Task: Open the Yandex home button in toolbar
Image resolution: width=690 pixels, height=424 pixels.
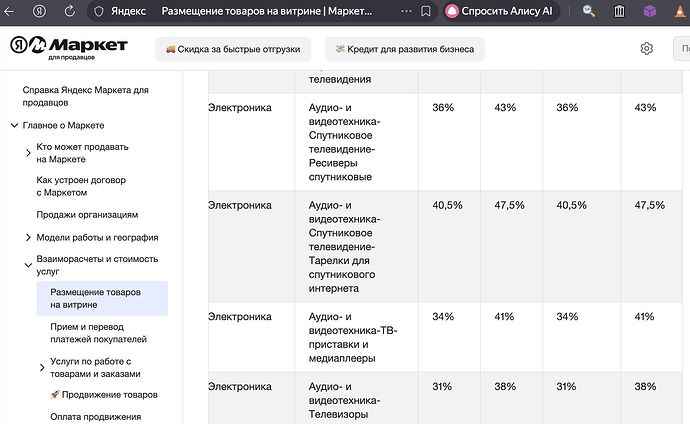Action: (x=39, y=11)
